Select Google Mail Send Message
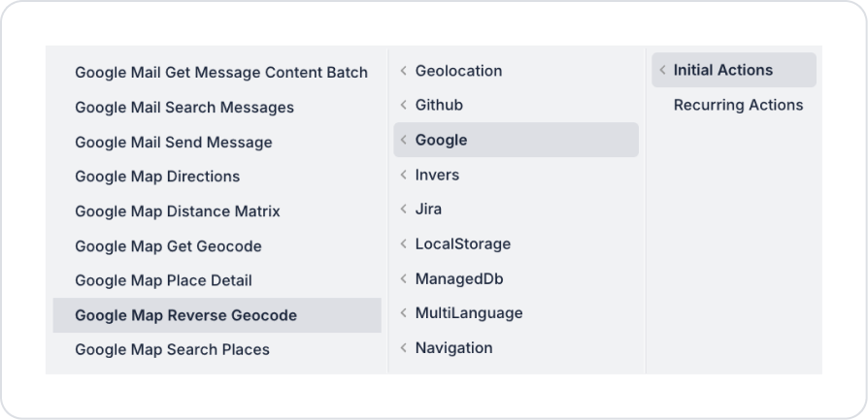This screenshot has height=420, width=868. (x=174, y=143)
